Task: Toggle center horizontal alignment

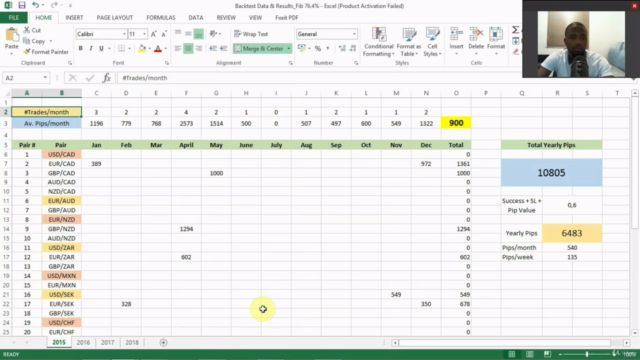Action: click(188, 49)
